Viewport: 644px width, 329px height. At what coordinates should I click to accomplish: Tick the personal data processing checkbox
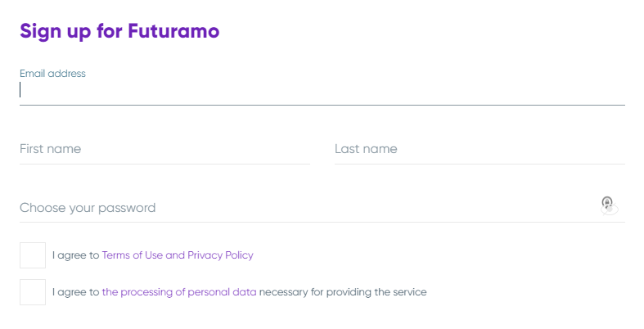pos(33,292)
